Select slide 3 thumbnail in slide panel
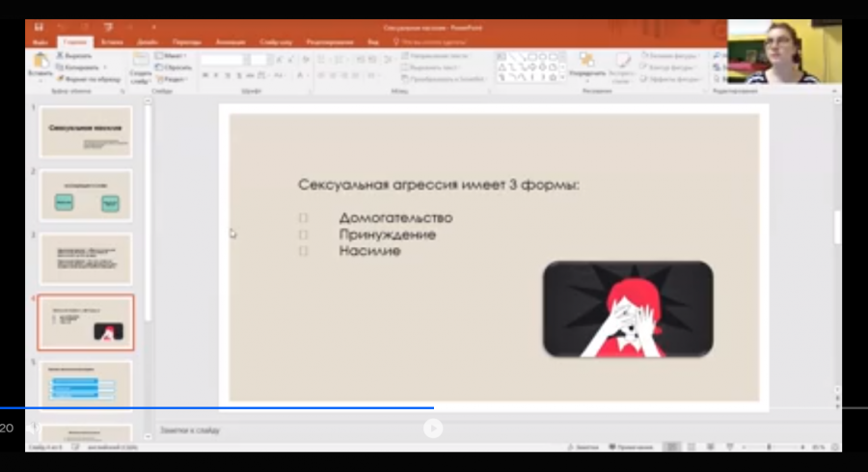The image size is (868, 472). [x=86, y=259]
